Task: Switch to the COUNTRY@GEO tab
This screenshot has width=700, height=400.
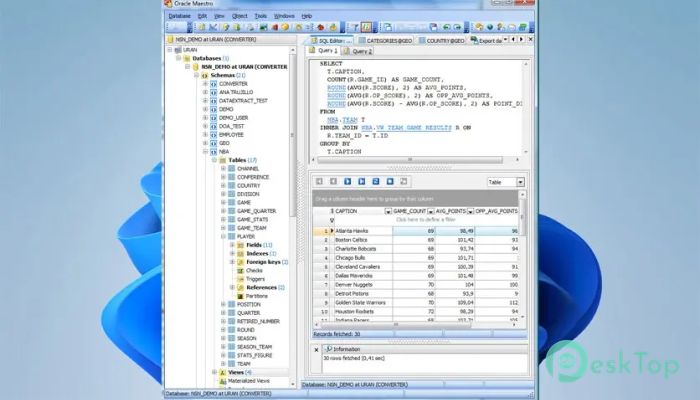Action: pyautogui.click(x=442, y=41)
